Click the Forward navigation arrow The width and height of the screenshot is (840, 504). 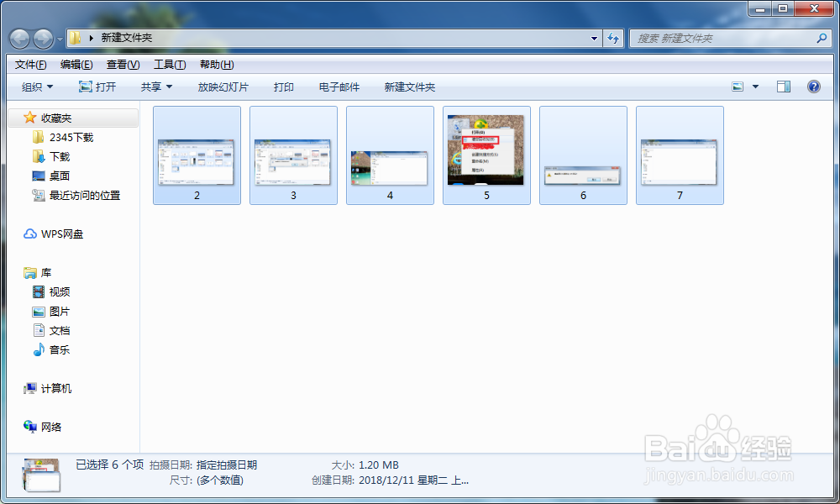coord(43,39)
